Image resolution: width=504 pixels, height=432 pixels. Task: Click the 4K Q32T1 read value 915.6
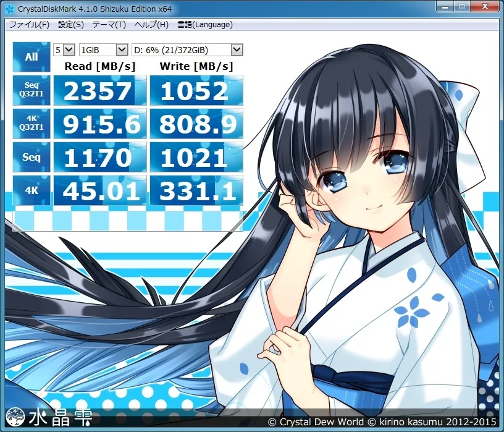(x=100, y=124)
